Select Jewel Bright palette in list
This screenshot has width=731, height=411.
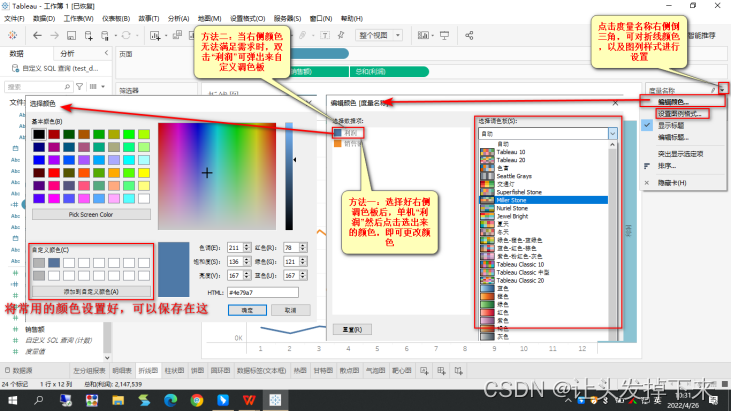click(544, 216)
